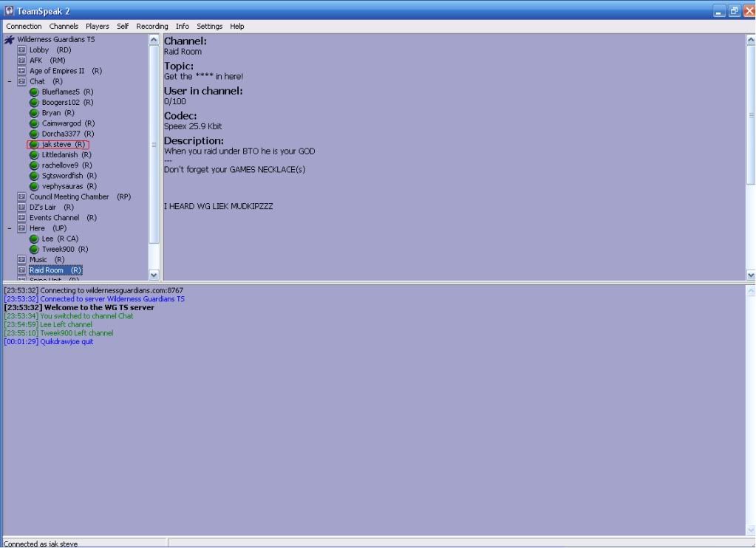
Task: Click the Music channel icon
Action: pyautogui.click(x=21, y=260)
